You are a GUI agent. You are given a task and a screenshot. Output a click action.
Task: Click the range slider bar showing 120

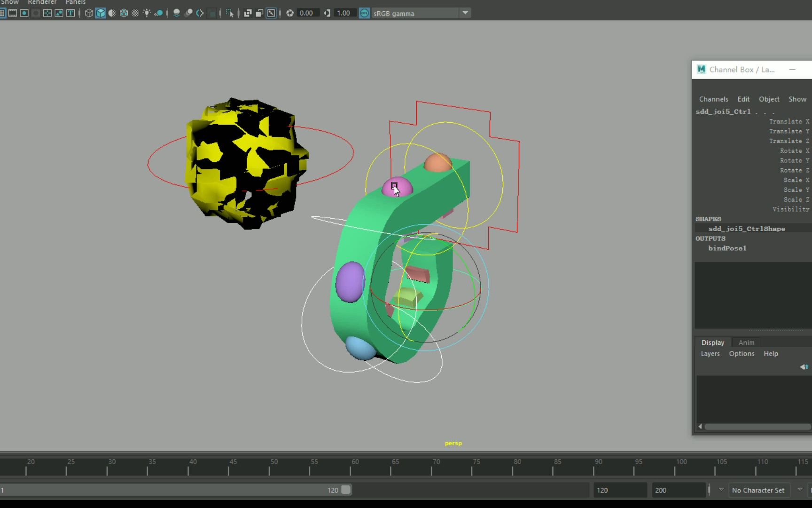point(175,490)
